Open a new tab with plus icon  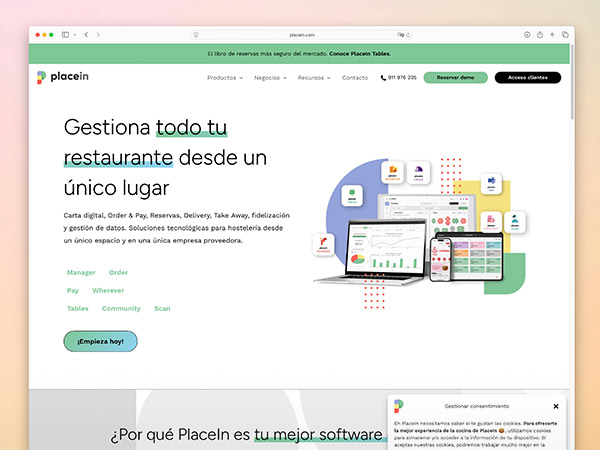(552, 34)
